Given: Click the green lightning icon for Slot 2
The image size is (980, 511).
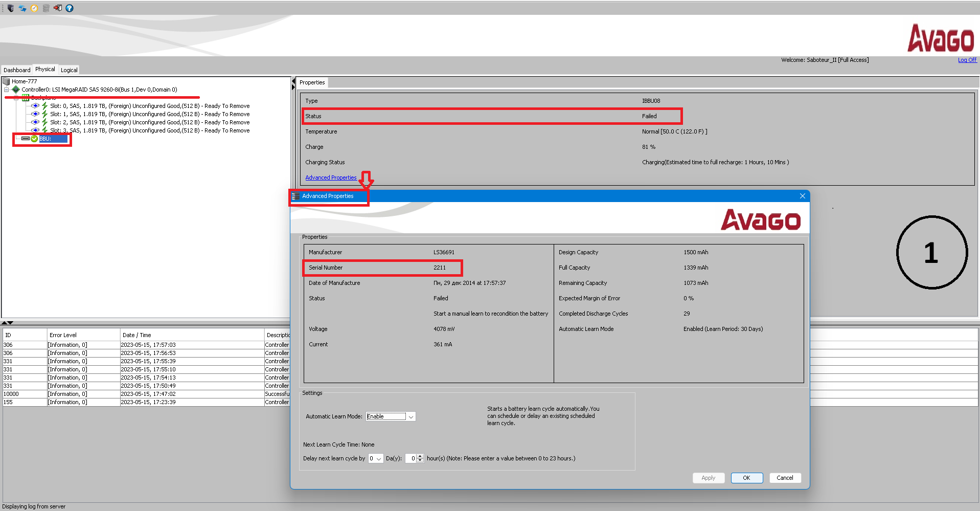Looking at the screenshot, I should click(x=44, y=122).
